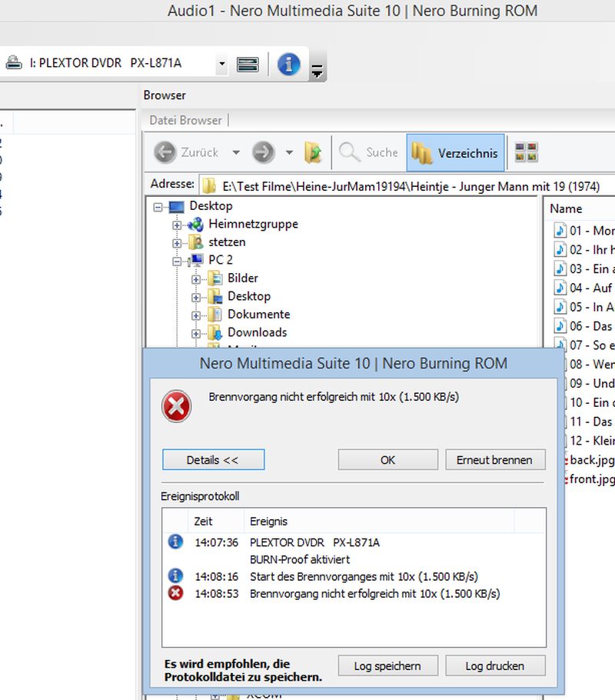615x700 pixels.
Task: Click OK in the burn error dialog
Action: (387, 460)
